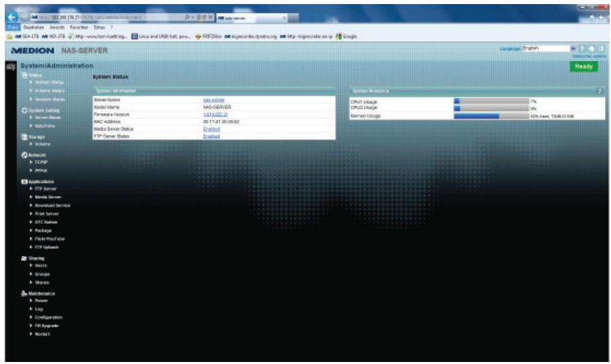Click the server name link value

[x=214, y=100]
